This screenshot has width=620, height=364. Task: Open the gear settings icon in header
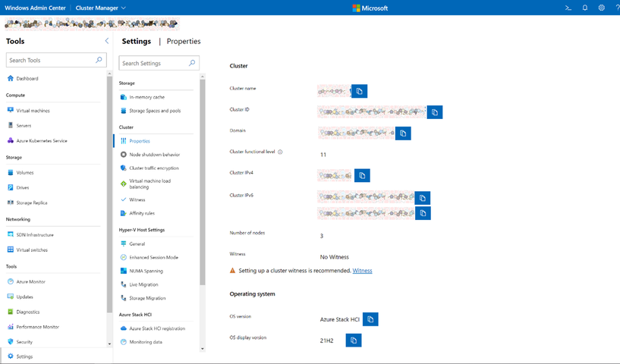pyautogui.click(x=602, y=8)
